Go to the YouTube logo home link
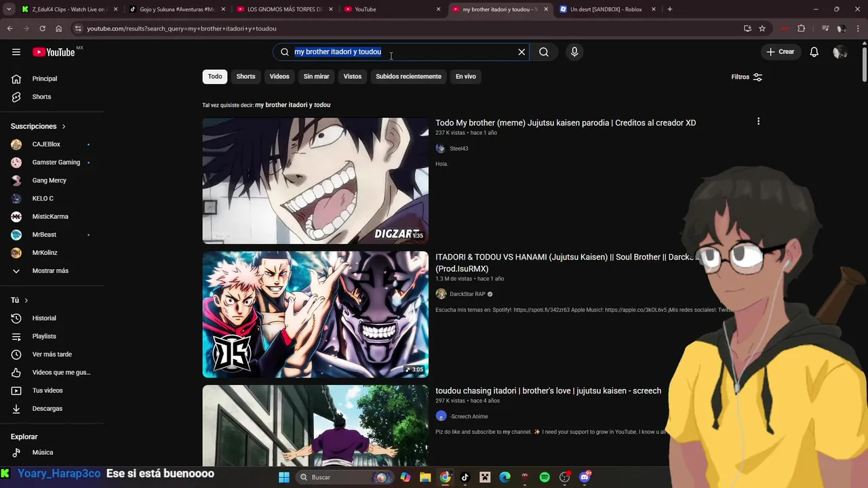The image size is (868, 488). click(x=54, y=52)
